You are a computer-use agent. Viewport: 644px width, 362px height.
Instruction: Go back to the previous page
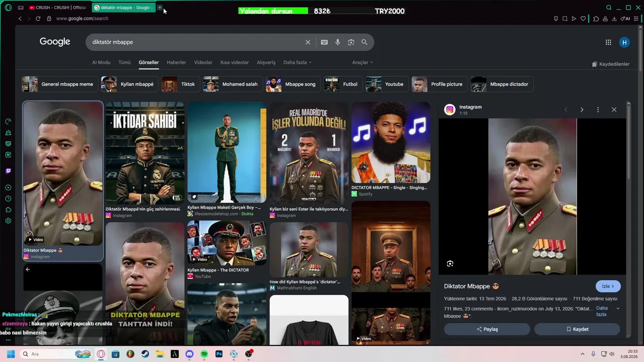coord(20,19)
